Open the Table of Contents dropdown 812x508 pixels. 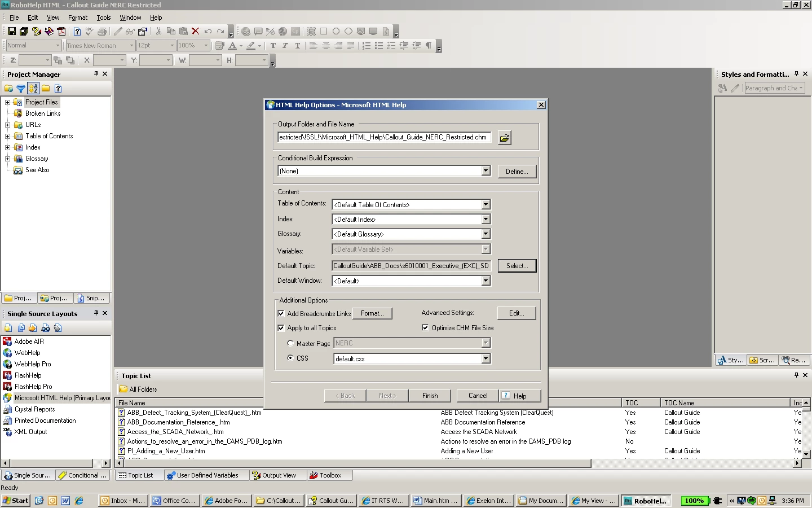[486, 204]
